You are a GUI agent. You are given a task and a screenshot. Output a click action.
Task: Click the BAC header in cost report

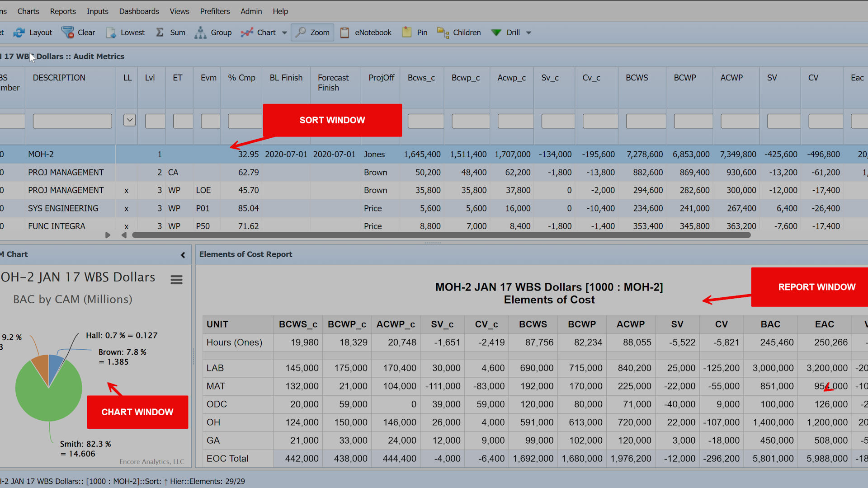coord(770,324)
